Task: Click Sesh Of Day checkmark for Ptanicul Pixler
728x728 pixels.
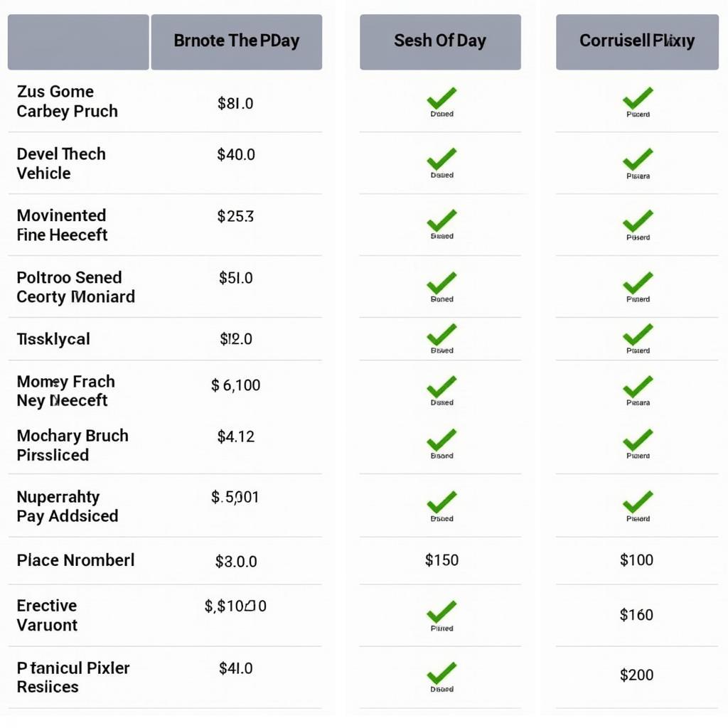Action: pyautogui.click(x=441, y=673)
